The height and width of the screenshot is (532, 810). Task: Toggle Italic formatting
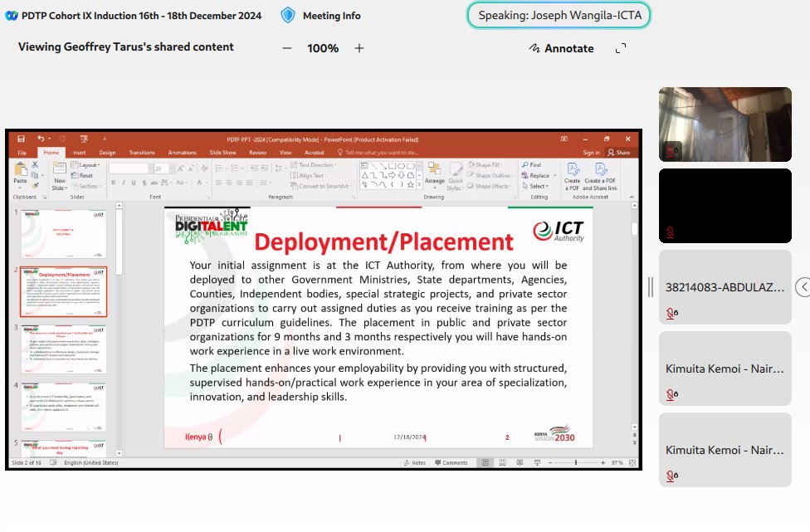[x=124, y=183]
